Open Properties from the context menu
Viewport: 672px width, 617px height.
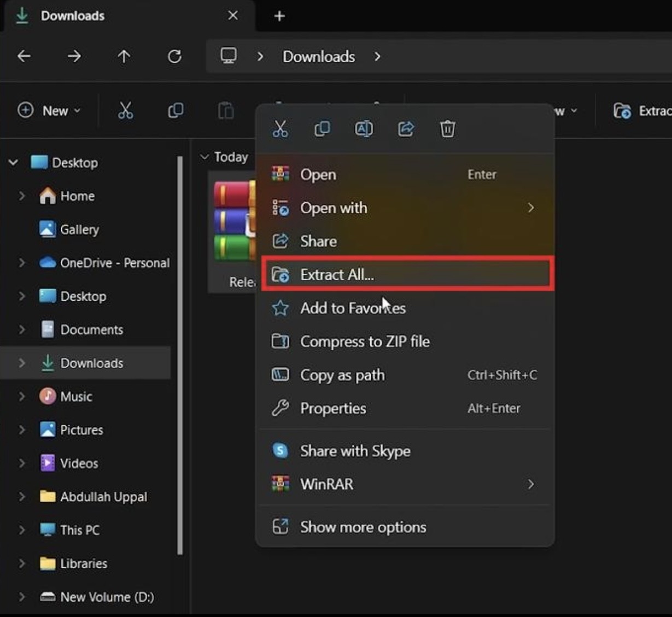point(405,408)
